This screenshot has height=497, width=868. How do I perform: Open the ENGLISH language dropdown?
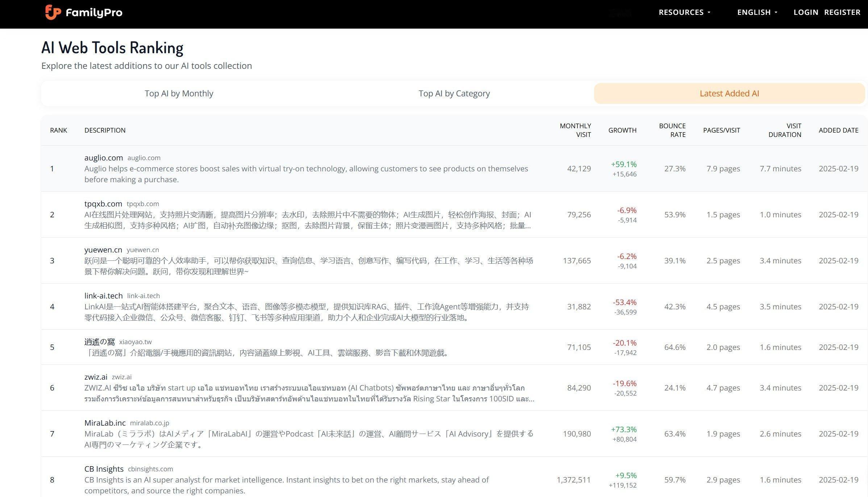[x=756, y=11]
